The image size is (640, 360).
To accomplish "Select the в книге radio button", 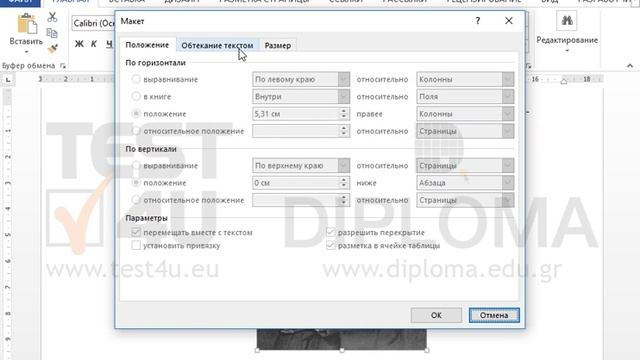I will 136,96.
